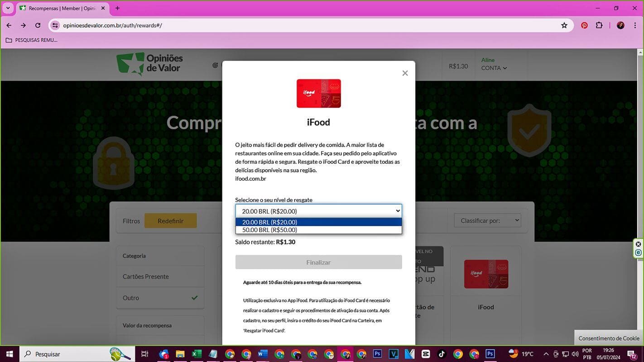
Task: Open the Classificar por dropdown
Action: [487, 220]
